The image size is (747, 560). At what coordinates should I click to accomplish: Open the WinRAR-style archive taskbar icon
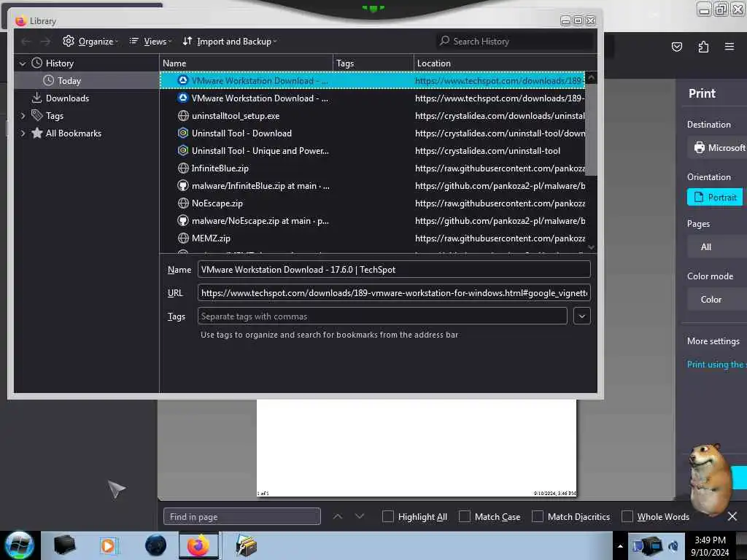pyautogui.click(x=246, y=545)
